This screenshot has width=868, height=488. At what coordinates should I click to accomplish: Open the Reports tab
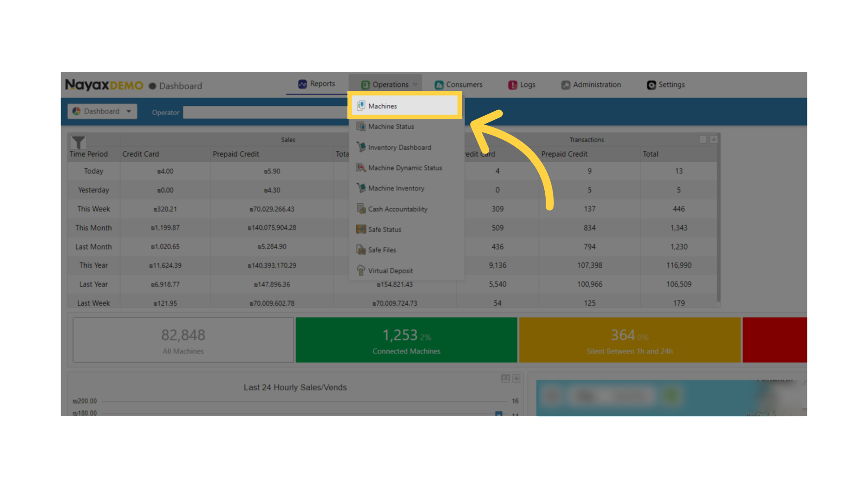click(317, 84)
